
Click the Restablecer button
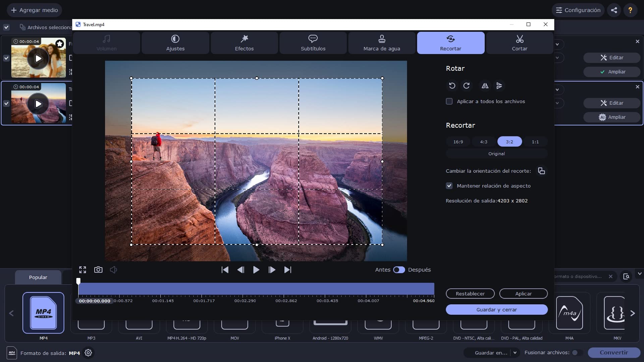(x=470, y=294)
